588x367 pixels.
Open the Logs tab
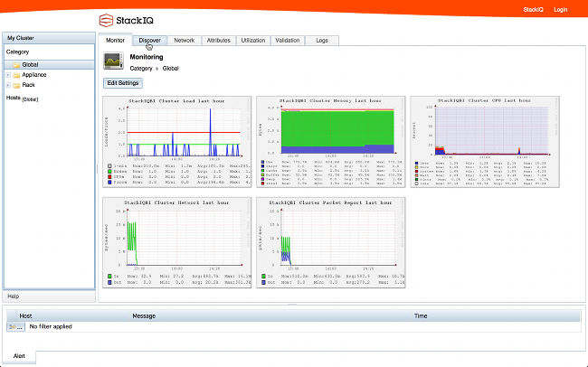click(322, 40)
